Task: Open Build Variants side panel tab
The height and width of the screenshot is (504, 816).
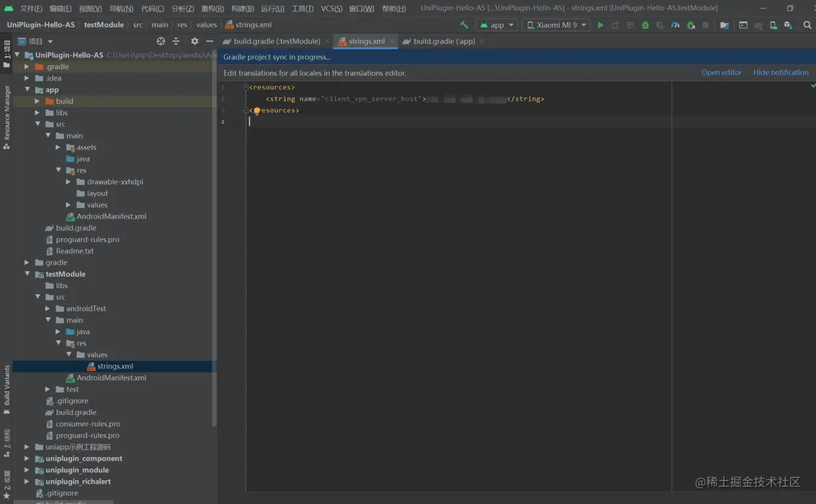Action: point(7,390)
